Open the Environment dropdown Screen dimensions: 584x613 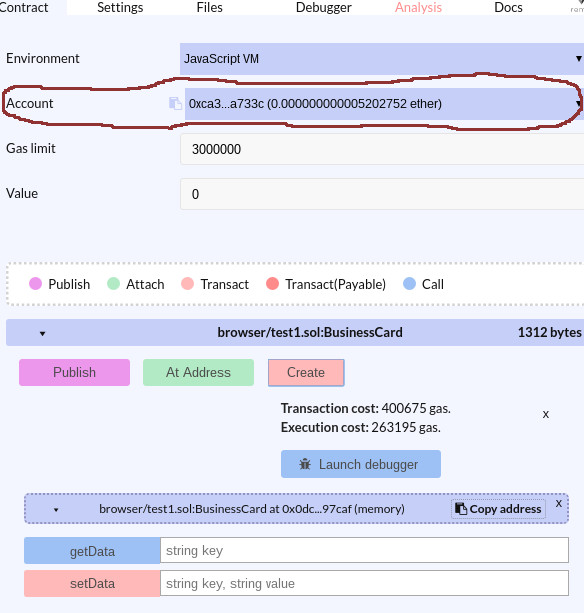click(382, 59)
